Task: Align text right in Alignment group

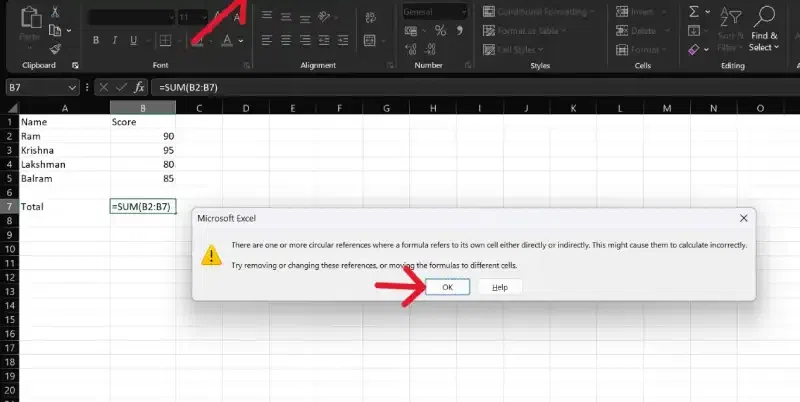Action: pos(305,40)
